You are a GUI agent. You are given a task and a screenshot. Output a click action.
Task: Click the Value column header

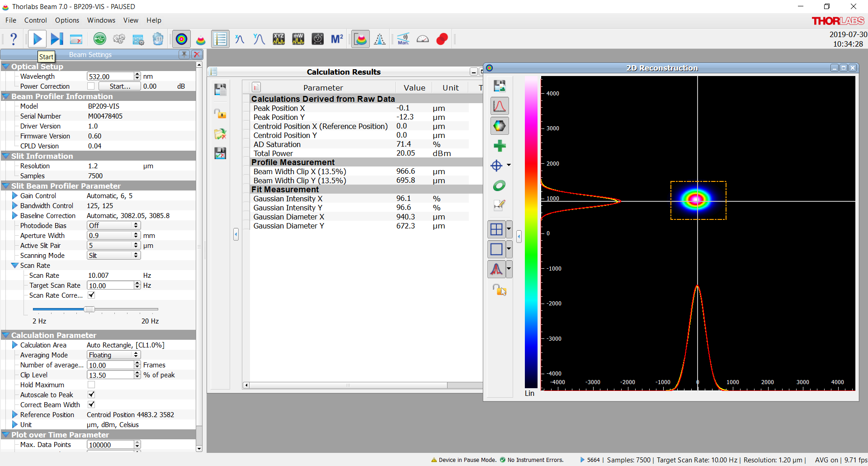pyautogui.click(x=414, y=88)
